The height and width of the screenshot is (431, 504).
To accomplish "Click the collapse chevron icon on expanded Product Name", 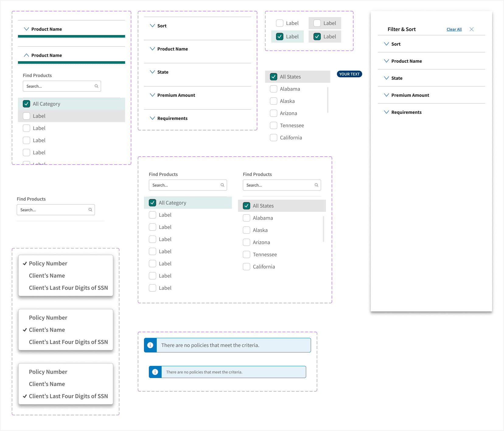I will point(26,55).
